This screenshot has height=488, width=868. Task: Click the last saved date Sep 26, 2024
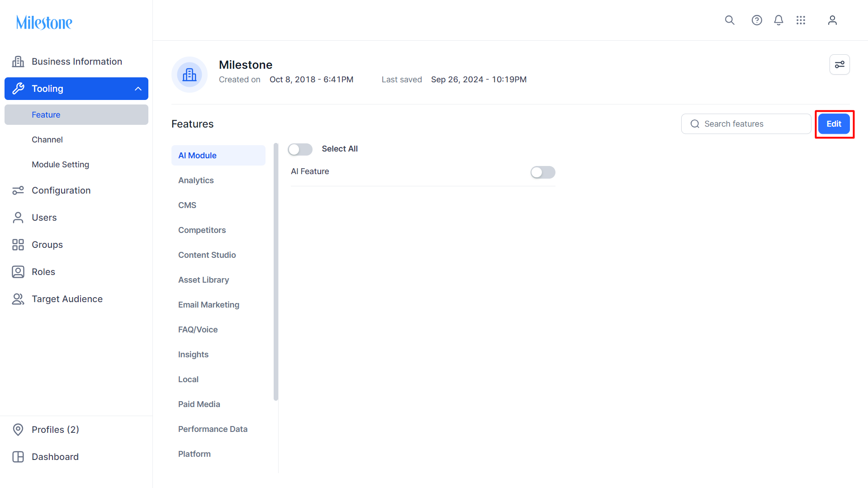(479, 80)
